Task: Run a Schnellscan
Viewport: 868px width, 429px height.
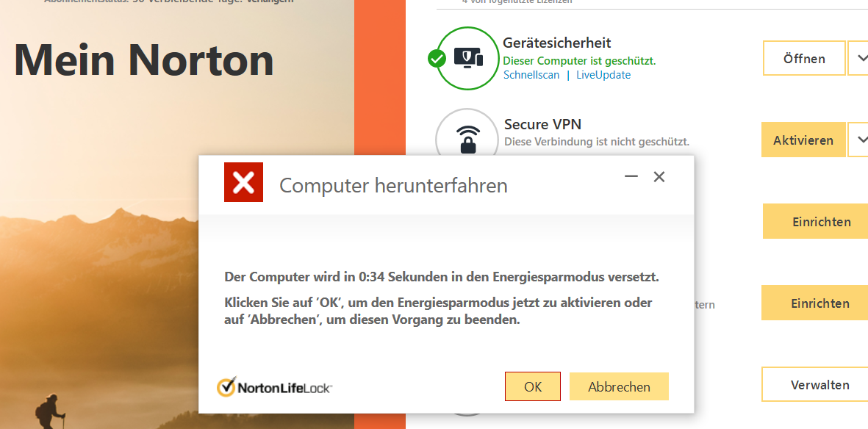Action: coord(531,74)
